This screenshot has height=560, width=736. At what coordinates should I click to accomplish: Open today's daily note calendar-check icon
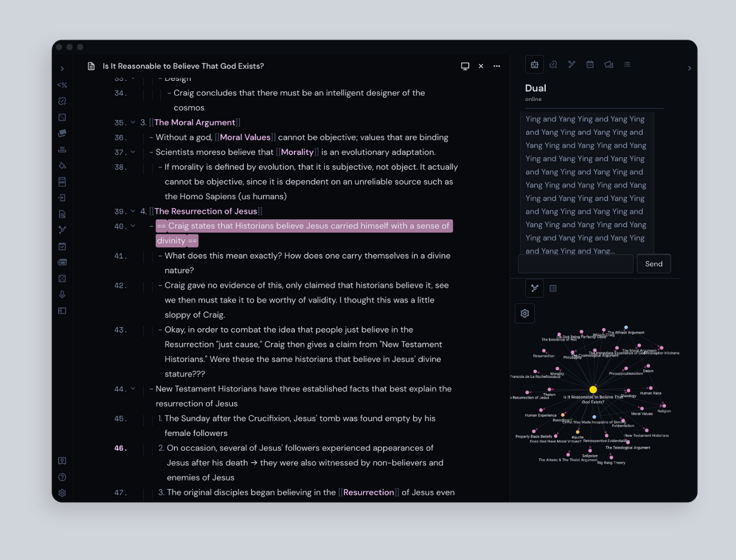click(62, 246)
